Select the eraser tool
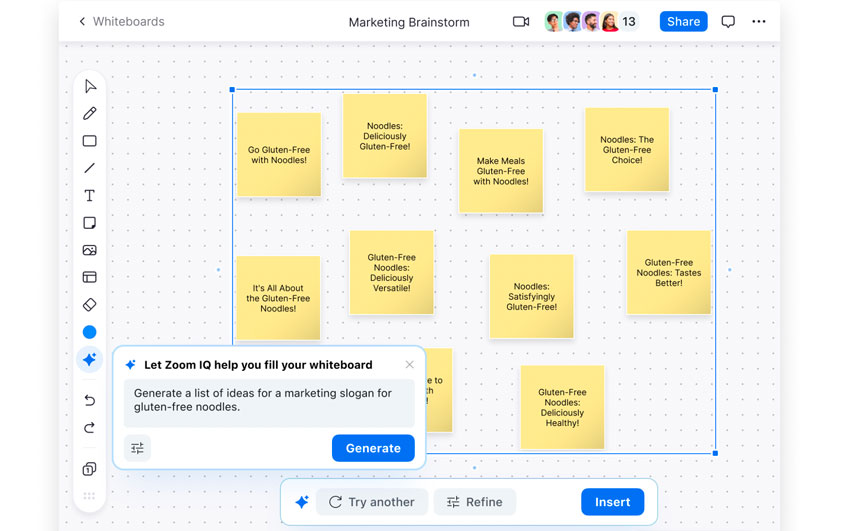Viewport: 860px width, 531px height. [90, 305]
